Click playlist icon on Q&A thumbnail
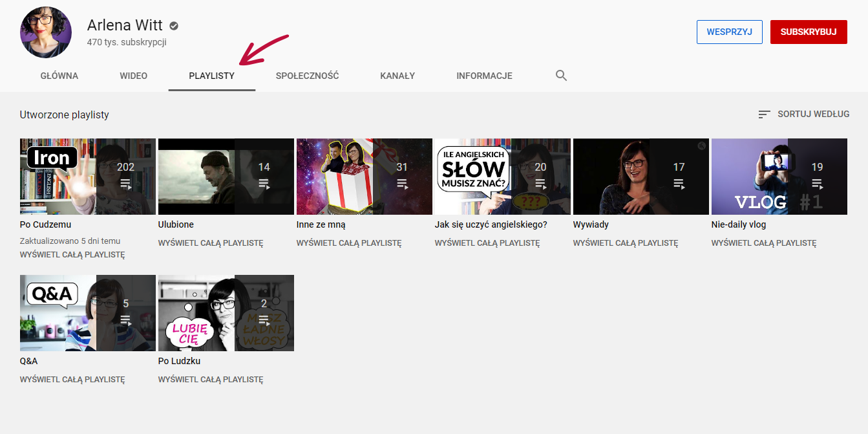Screen dimensions: 868x434 (x=126, y=320)
